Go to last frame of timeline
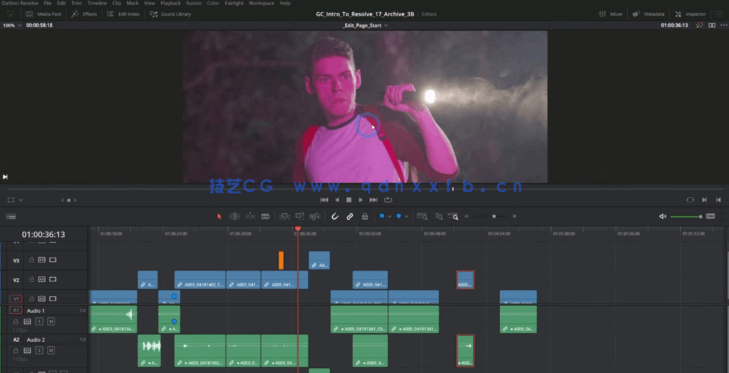 click(373, 200)
